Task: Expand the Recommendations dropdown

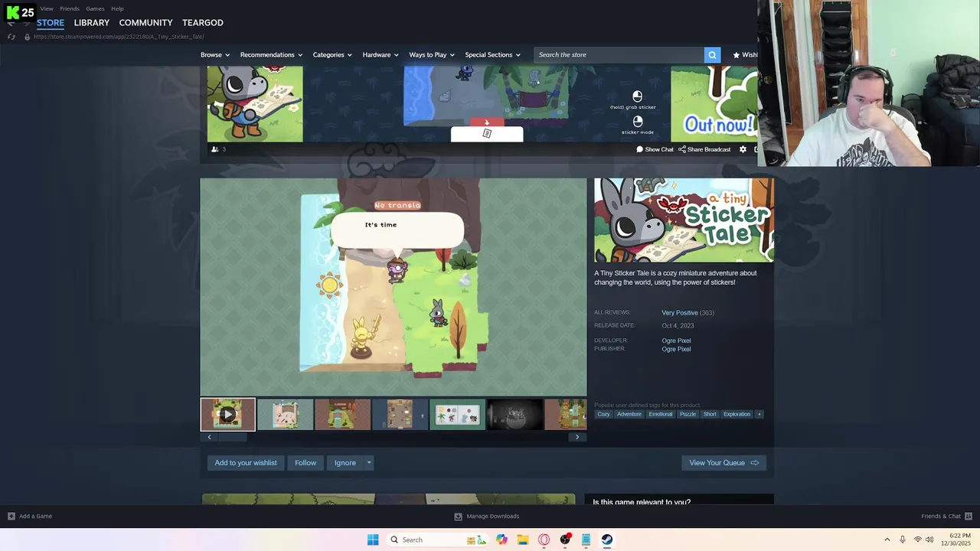Action: pos(271,55)
